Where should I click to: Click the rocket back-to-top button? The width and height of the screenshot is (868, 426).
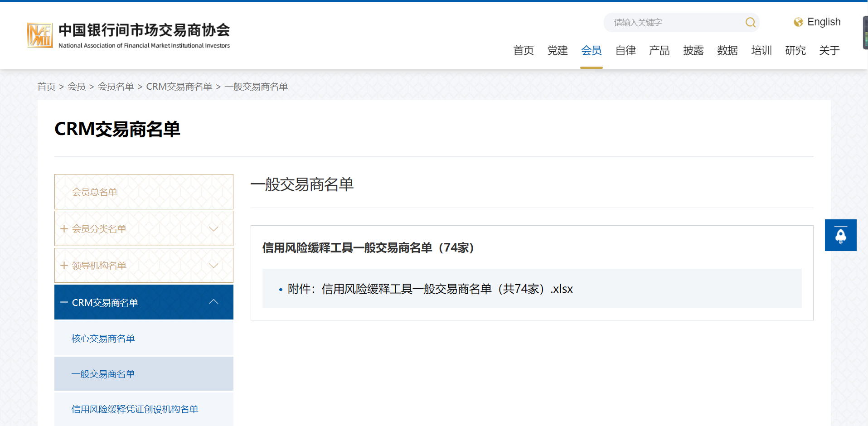tap(840, 235)
